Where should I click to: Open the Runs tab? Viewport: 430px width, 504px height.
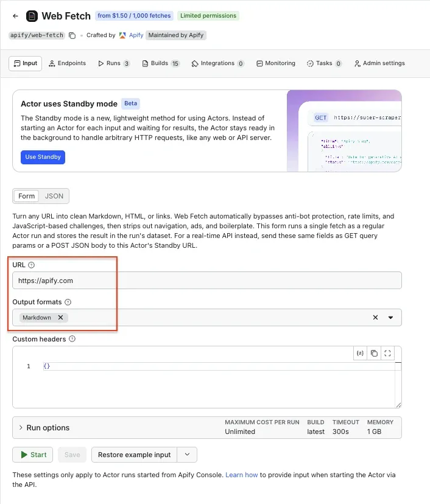(114, 63)
